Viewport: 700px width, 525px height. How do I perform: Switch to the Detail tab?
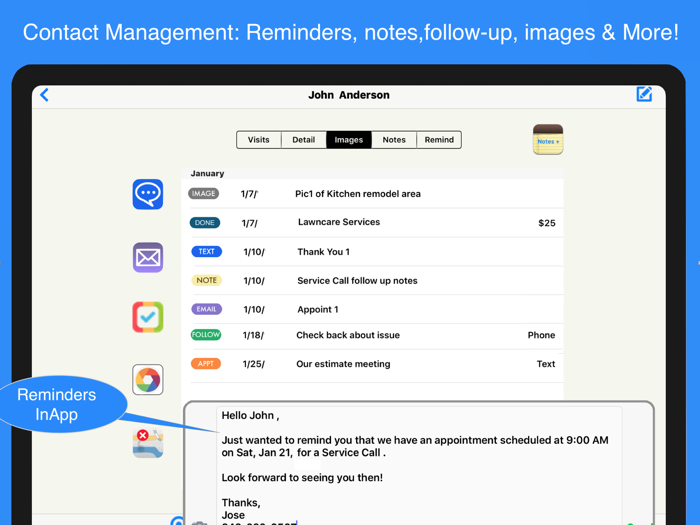(x=304, y=140)
